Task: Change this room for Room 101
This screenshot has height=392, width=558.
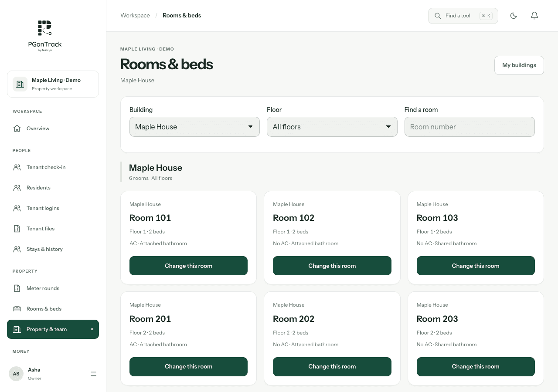Action: click(188, 266)
